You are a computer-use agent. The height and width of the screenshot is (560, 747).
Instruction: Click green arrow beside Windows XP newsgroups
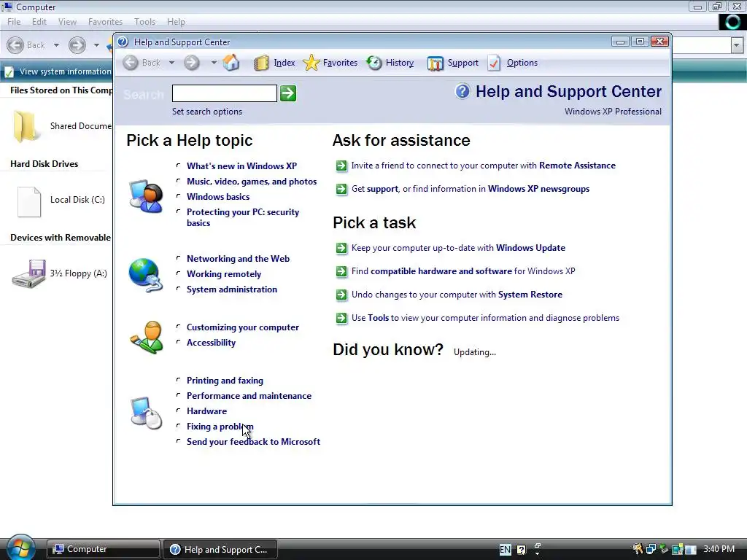pyautogui.click(x=341, y=189)
